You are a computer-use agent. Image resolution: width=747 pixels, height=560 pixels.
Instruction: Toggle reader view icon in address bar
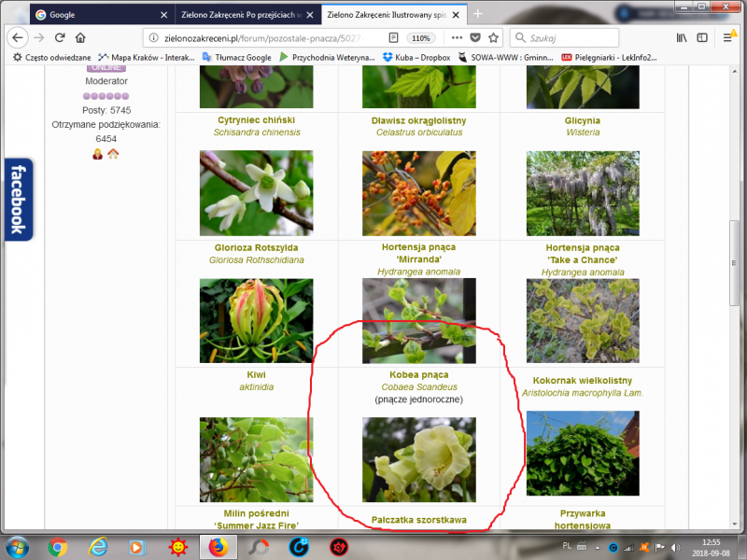[393, 37]
